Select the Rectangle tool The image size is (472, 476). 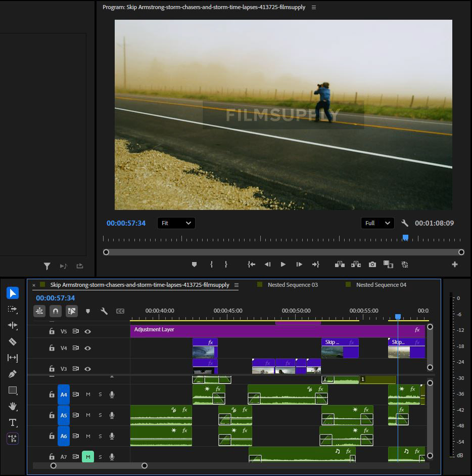click(13, 391)
